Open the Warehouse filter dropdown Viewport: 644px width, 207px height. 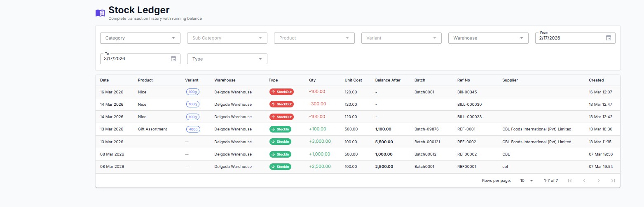tap(488, 38)
